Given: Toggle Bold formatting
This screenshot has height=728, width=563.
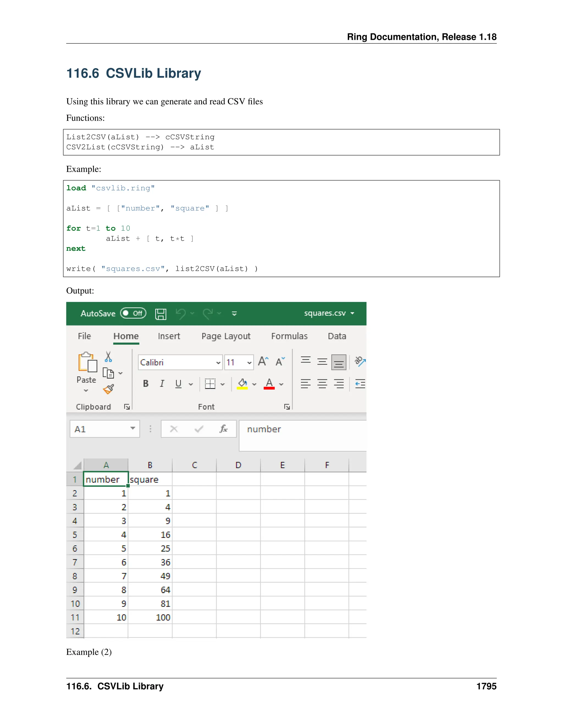Looking at the screenshot, I should (x=146, y=384).
